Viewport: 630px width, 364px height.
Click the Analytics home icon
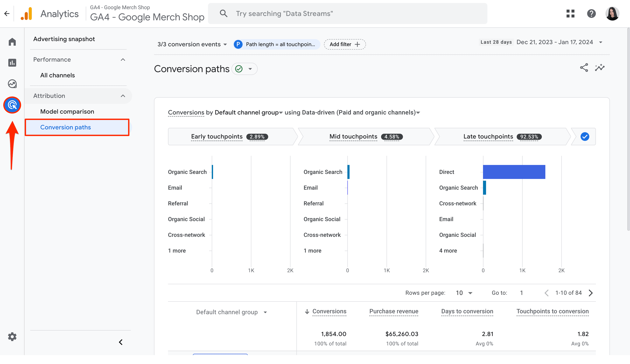tap(12, 42)
